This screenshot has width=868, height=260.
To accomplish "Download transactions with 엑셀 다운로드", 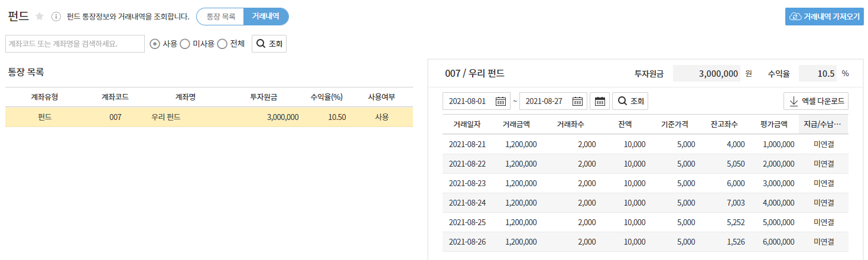I will (816, 101).
